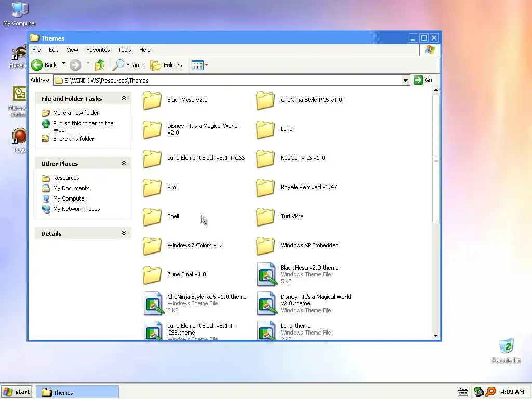532x399 pixels.
Task: Select the Pro folder icon
Action: [x=152, y=188]
